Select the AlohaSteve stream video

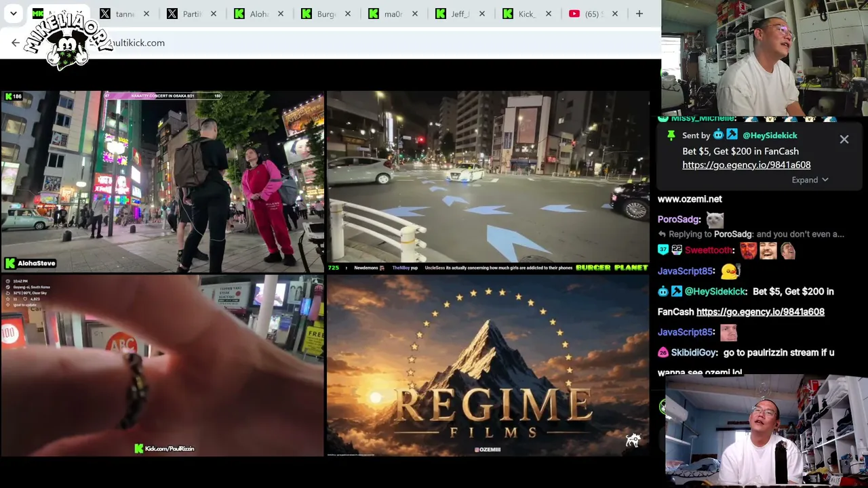click(162, 182)
